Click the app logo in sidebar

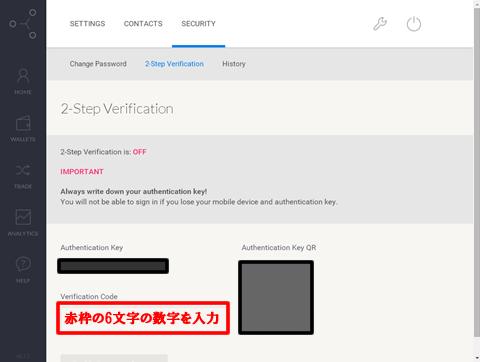(x=23, y=24)
